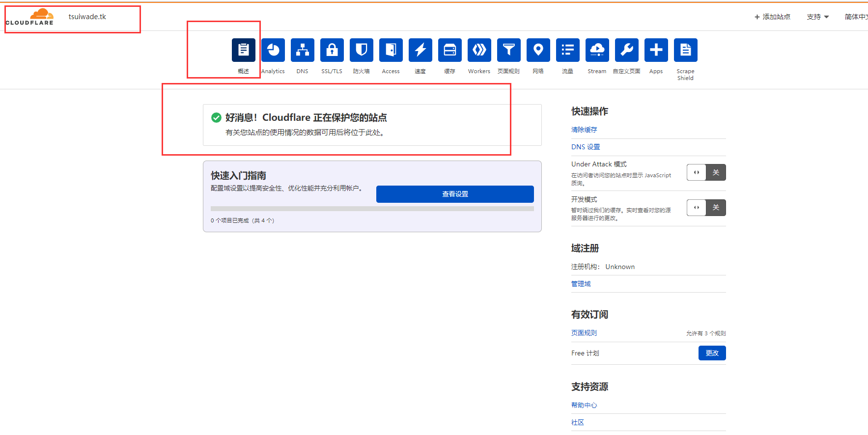Open the 简体中文 language dropdown
Screen dimensions: 868x435
click(856, 17)
